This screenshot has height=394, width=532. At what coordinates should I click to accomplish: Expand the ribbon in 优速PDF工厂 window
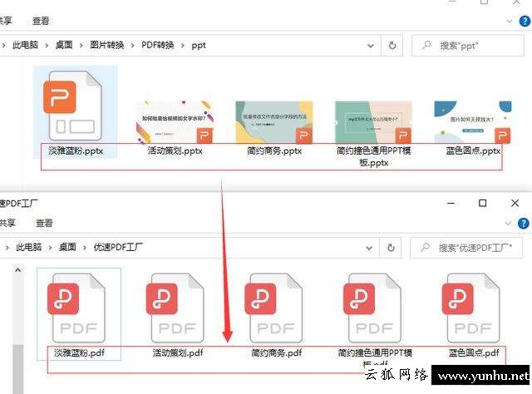(x=508, y=224)
